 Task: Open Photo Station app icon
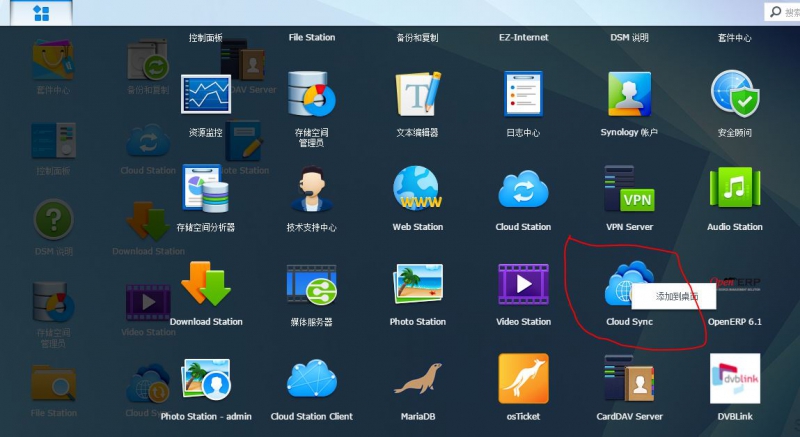(417, 286)
